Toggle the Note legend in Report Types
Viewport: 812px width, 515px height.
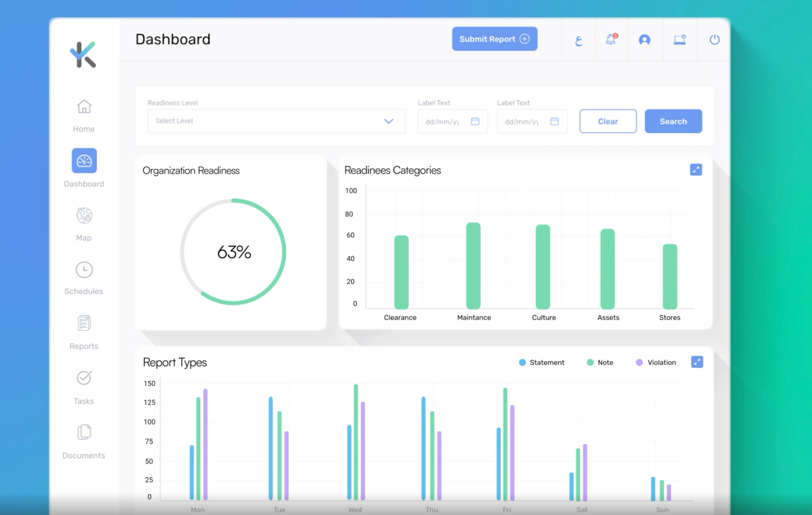(600, 362)
